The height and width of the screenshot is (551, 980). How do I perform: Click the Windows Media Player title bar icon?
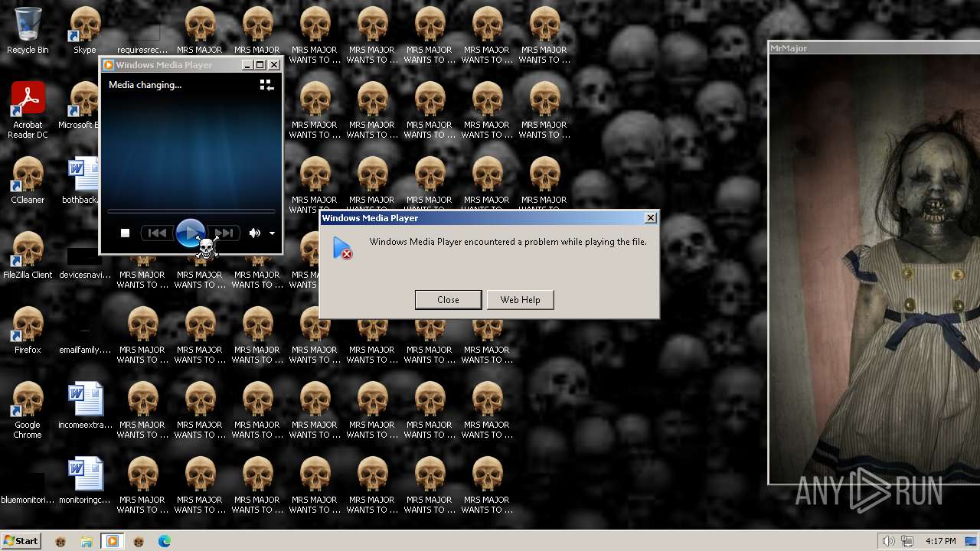(108, 65)
